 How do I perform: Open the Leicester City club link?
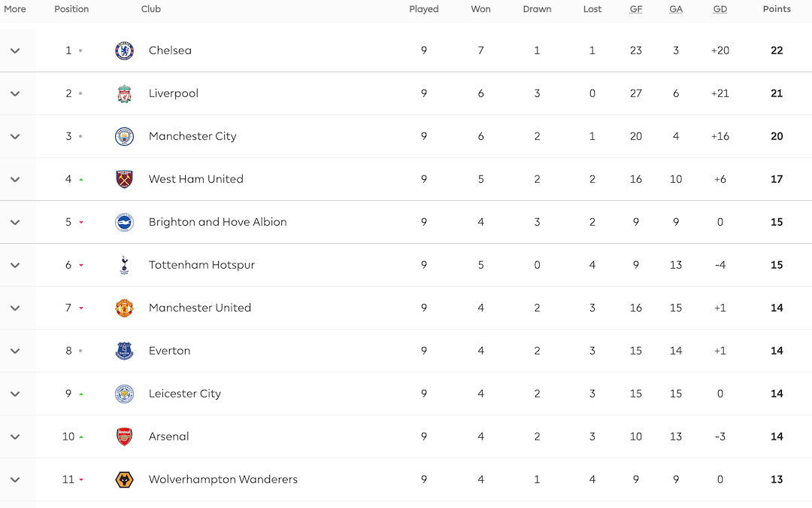[x=185, y=394]
